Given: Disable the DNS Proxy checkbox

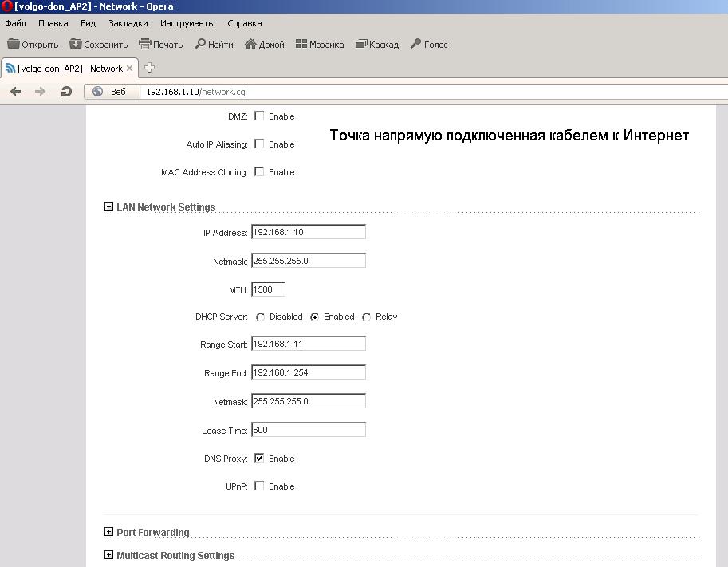Looking at the screenshot, I should point(259,459).
